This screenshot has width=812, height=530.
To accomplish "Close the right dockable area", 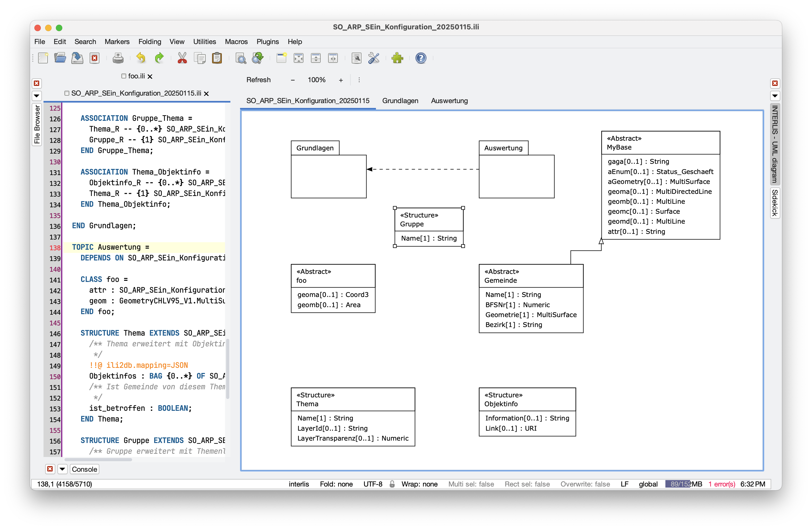I will point(775,83).
